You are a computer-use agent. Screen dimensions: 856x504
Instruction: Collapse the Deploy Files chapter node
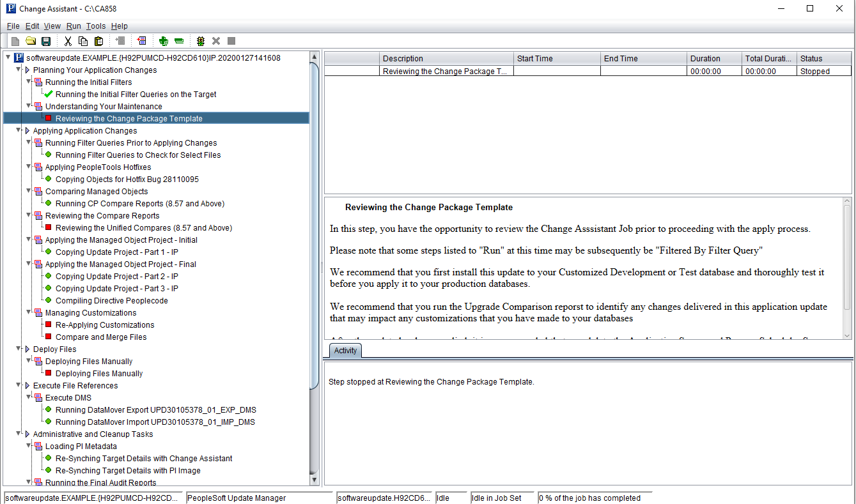click(18, 349)
